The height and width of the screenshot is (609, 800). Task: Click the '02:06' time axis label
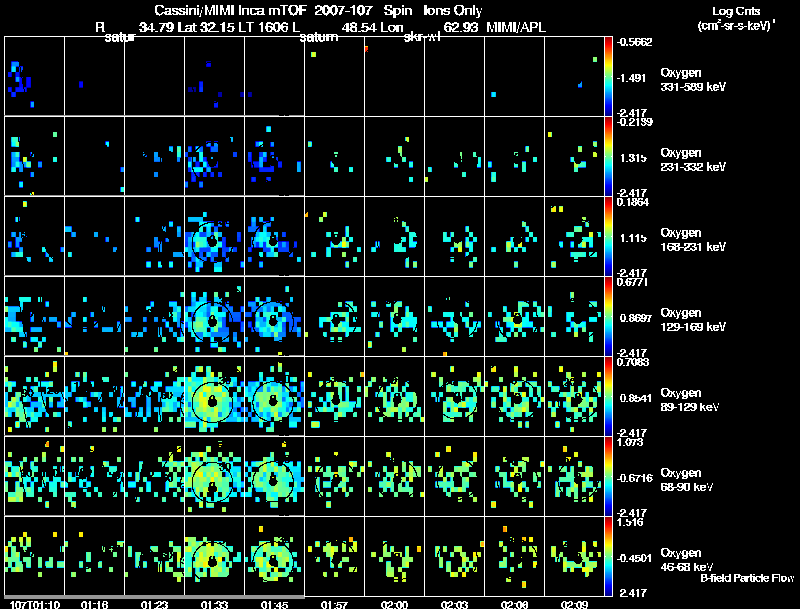coord(514,605)
